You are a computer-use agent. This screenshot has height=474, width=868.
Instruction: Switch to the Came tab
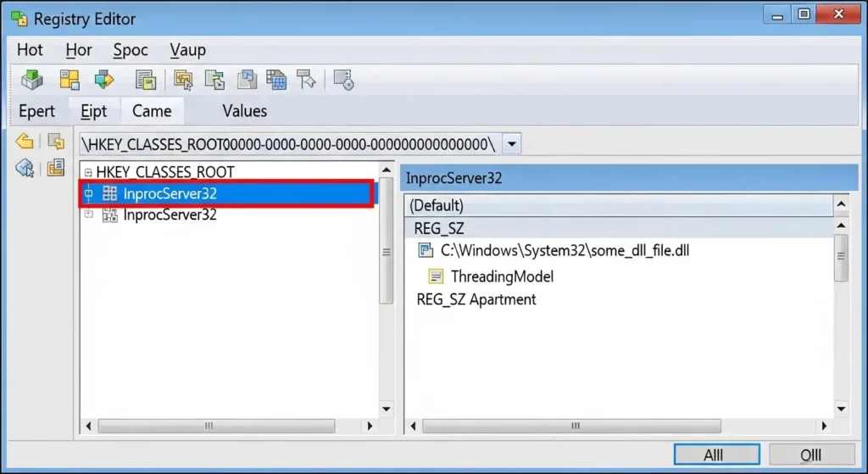(152, 111)
